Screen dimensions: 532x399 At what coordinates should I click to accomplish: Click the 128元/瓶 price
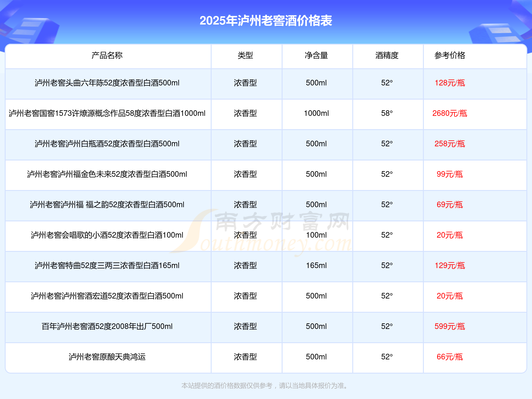(450, 83)
